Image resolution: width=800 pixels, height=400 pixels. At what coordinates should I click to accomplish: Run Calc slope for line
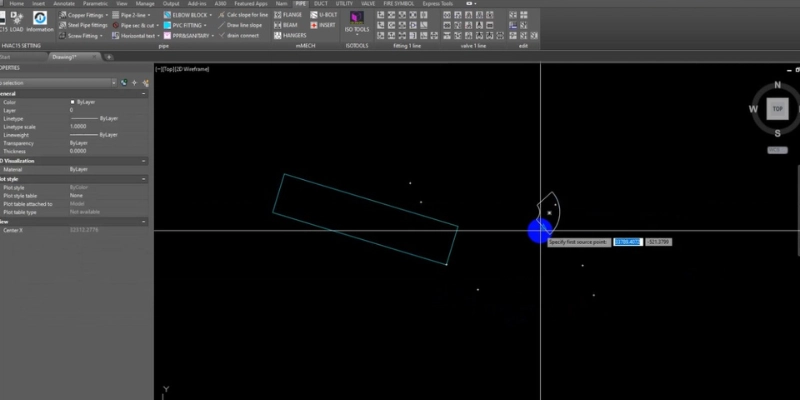coord(243,15)
